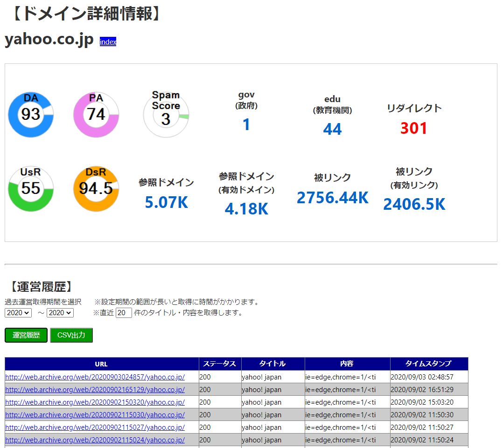Open archive link 20200902115030

(x=95, y=415)
